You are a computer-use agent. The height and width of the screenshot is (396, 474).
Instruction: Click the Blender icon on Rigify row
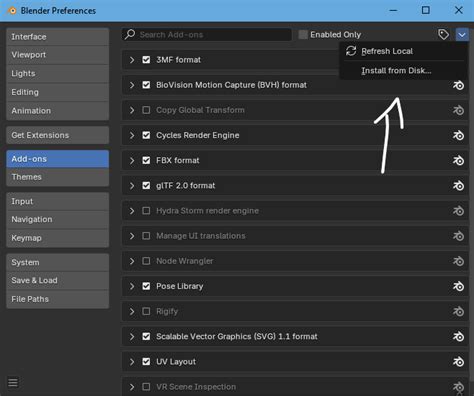(458, 311)
